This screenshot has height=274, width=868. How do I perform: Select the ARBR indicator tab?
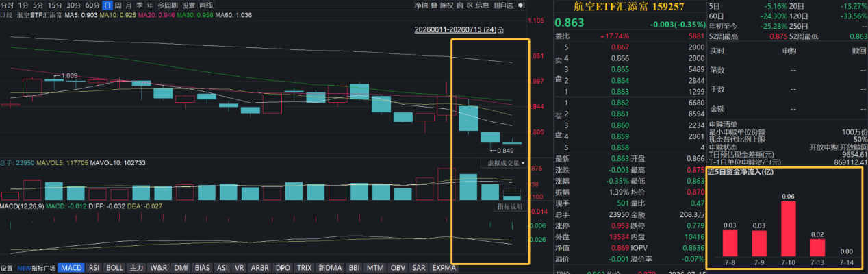pyautogui.click(x=259, y=268)
